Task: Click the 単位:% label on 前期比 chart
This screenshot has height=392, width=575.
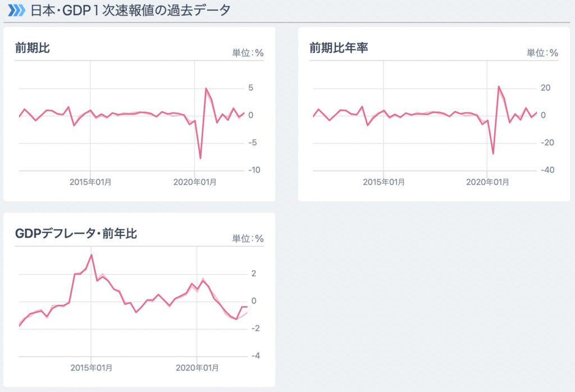Action: click(x=248, y=53)
